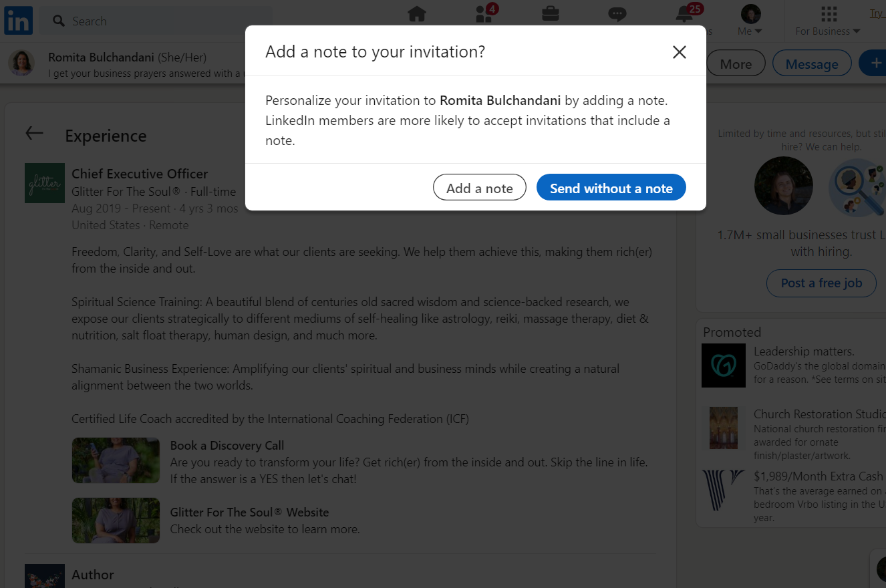Click the Author position logo icon
This screenshot has height=588, width=886.
coord(45,576)
